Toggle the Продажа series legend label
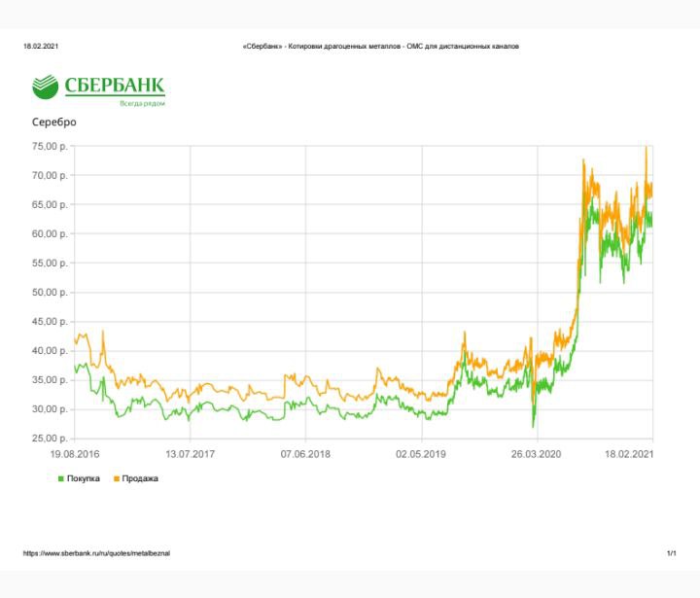The image size is (700, 598). (140, 478)
